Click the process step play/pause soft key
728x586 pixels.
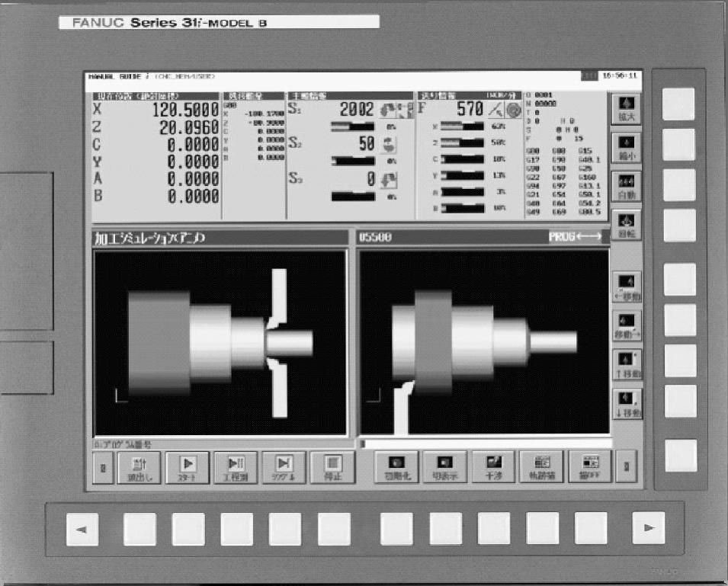[236, 468]
